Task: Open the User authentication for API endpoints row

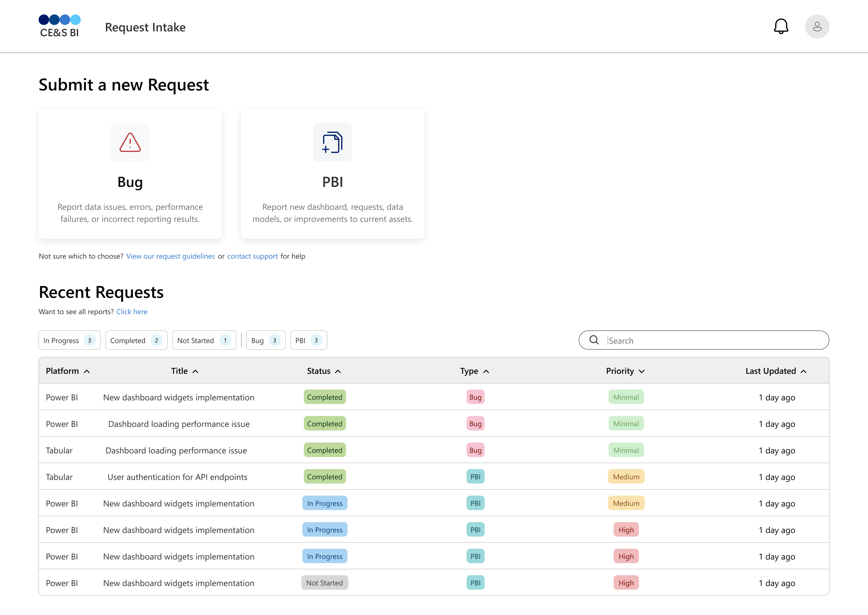Action: click(434, 476)
